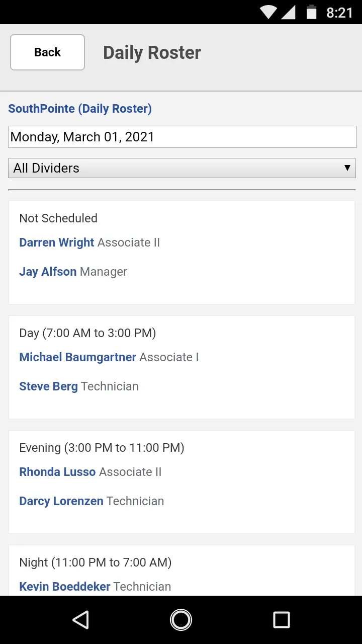Click the Back button
The image size is (362, 644).
47,52
